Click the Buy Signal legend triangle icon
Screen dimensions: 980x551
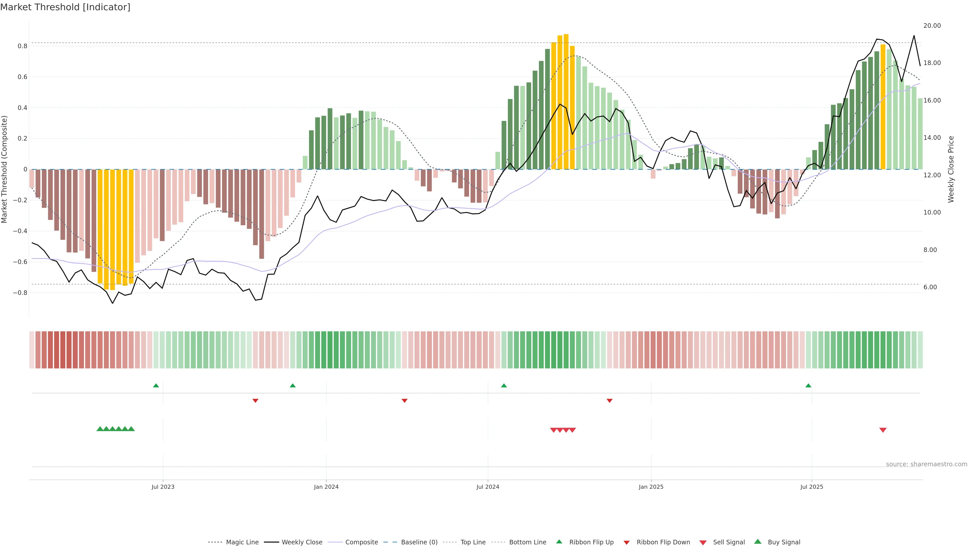point(758,542)
